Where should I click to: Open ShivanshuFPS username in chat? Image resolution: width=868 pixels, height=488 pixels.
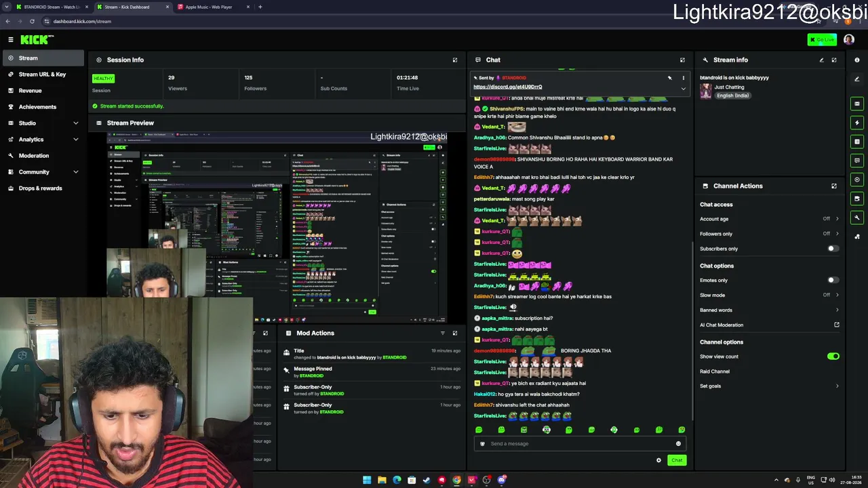pos(507,108)
